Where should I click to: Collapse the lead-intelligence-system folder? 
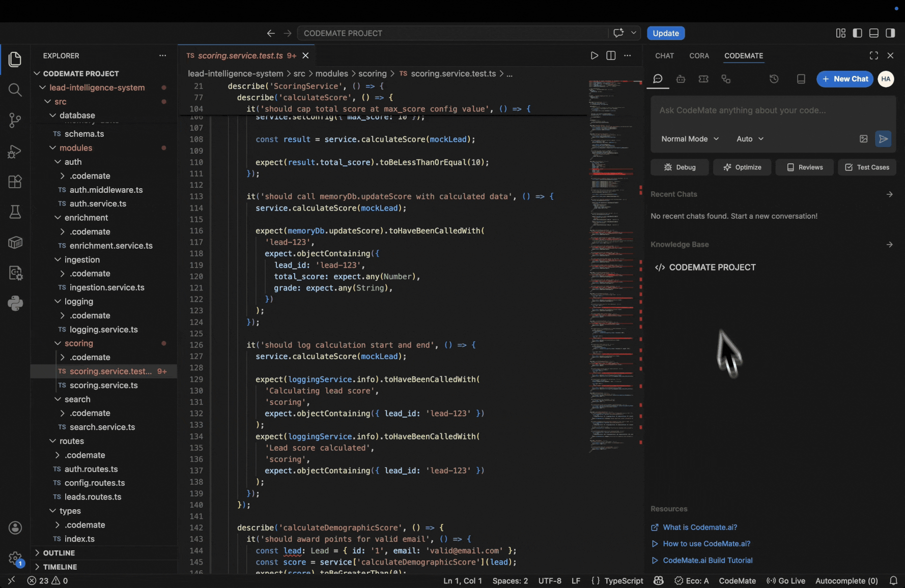coord(97,87)
